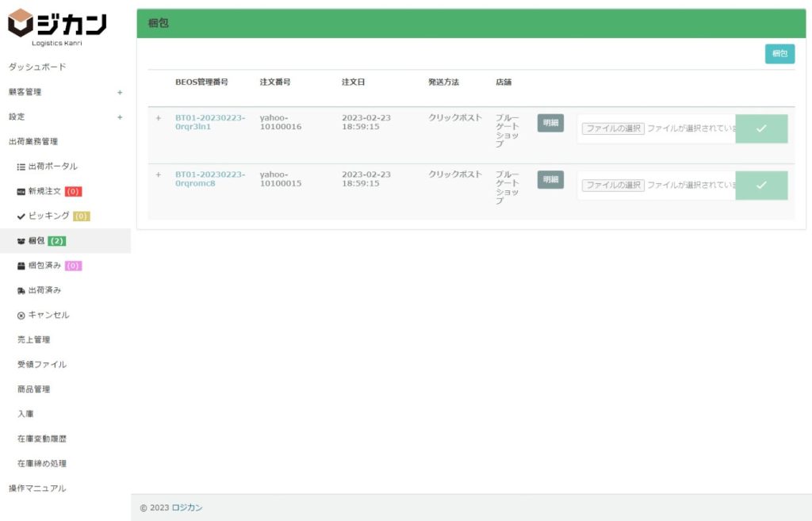
Task: Expand row for order BT01-20230223-0rqromc8
Action: (x=158, y=174)
